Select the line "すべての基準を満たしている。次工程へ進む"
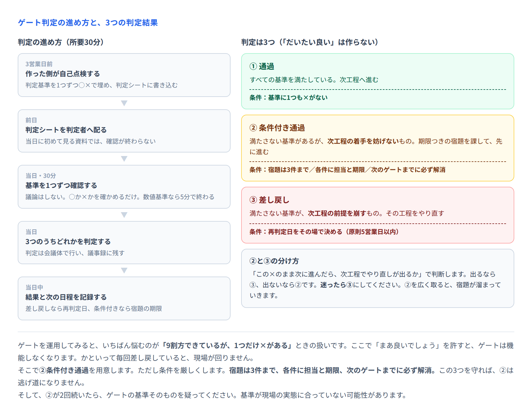532x419 pixels. [x=314, y=80]
